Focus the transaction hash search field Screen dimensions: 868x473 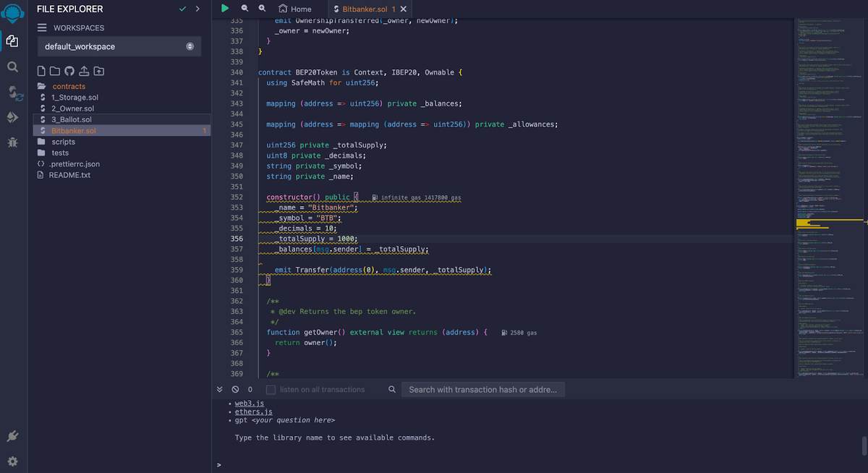[483, 389]
